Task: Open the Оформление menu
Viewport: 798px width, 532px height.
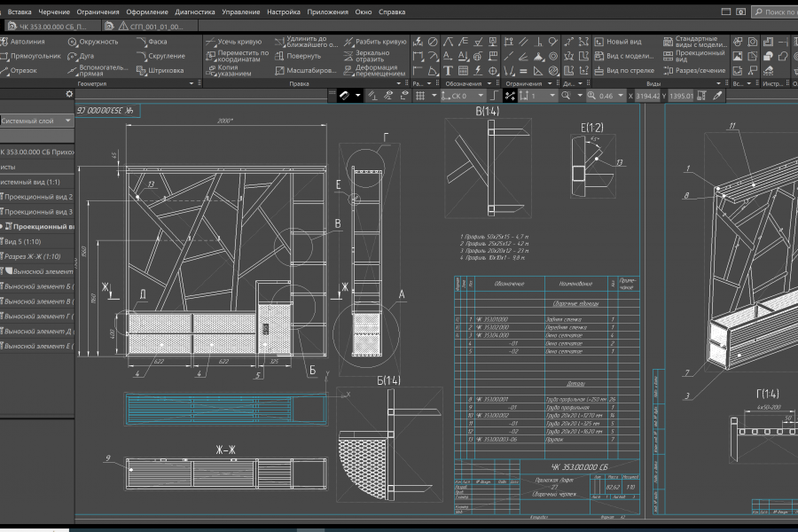Action: point(147,12)
